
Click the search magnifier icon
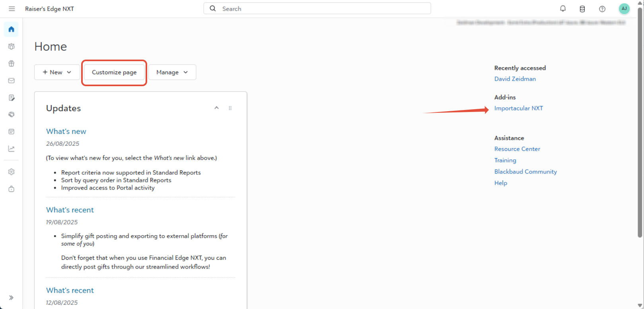(213, 8)
